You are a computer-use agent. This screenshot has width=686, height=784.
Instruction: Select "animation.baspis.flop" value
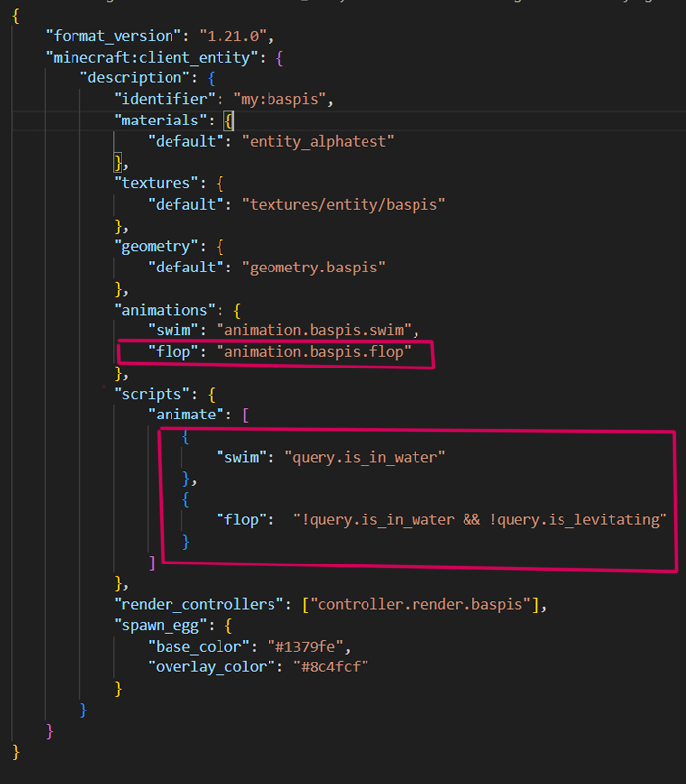314,352
